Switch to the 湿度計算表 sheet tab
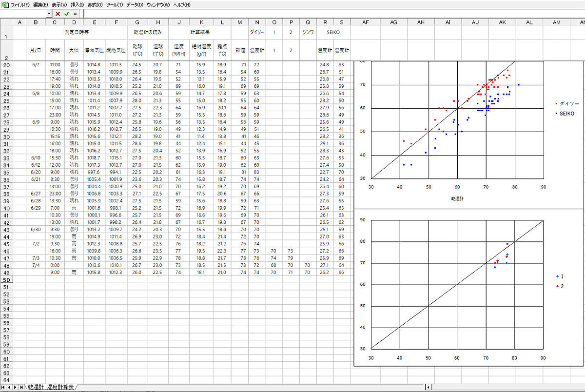585x392 pixels. click(60, 387)
